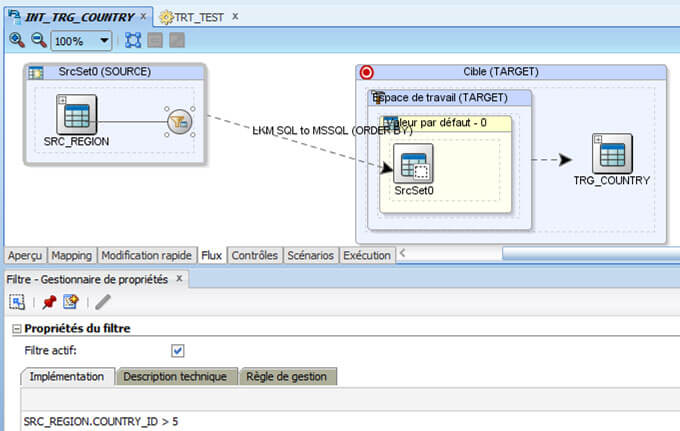The image size is (680, 431).
Task: Uncheck the Filtre actif checkbox
Action: tap(178, 350)
